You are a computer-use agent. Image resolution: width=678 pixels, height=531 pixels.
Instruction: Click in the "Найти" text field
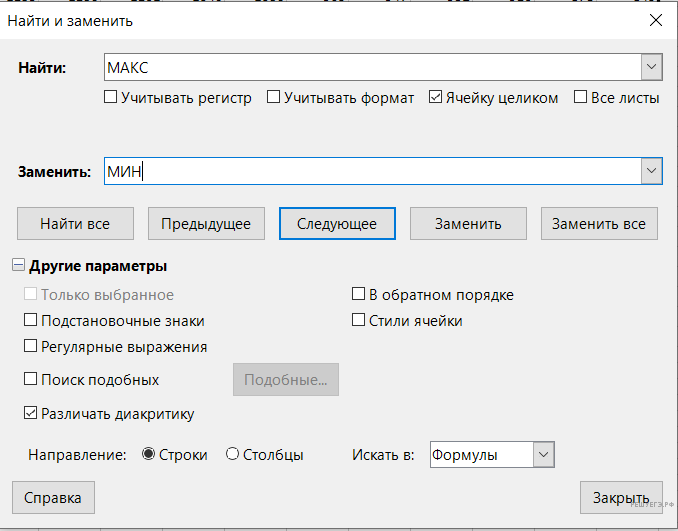coord(370,68)
